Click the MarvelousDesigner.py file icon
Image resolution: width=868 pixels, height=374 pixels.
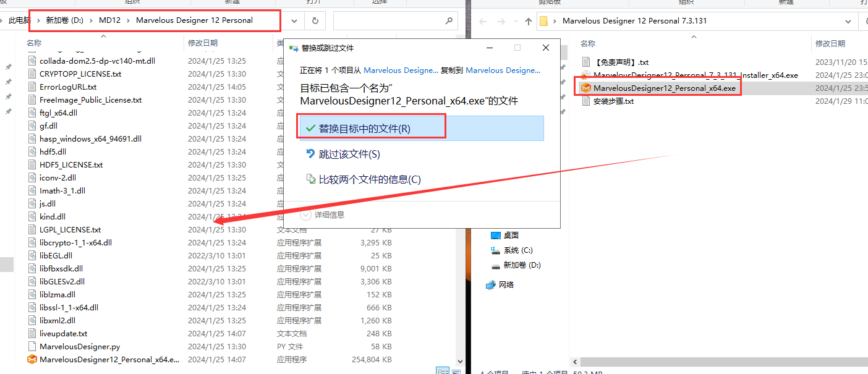click(33, 346)
